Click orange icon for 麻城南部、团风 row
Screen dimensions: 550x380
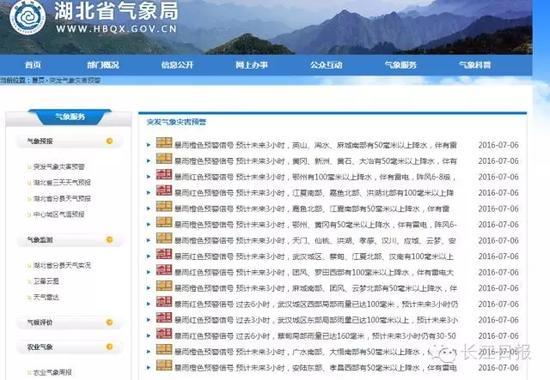164,286
